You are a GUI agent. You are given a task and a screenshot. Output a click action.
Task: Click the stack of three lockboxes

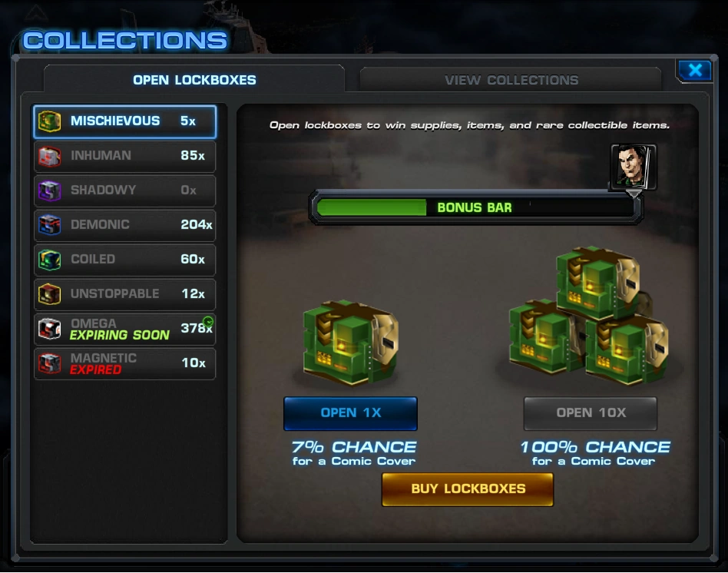[x=590, y=316]
